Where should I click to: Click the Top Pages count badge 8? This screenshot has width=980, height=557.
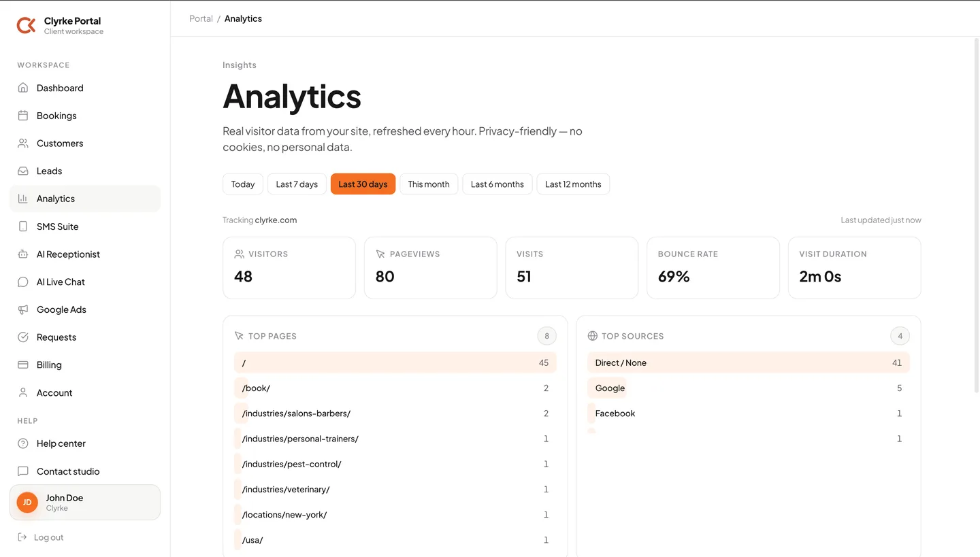click(546, 336)
